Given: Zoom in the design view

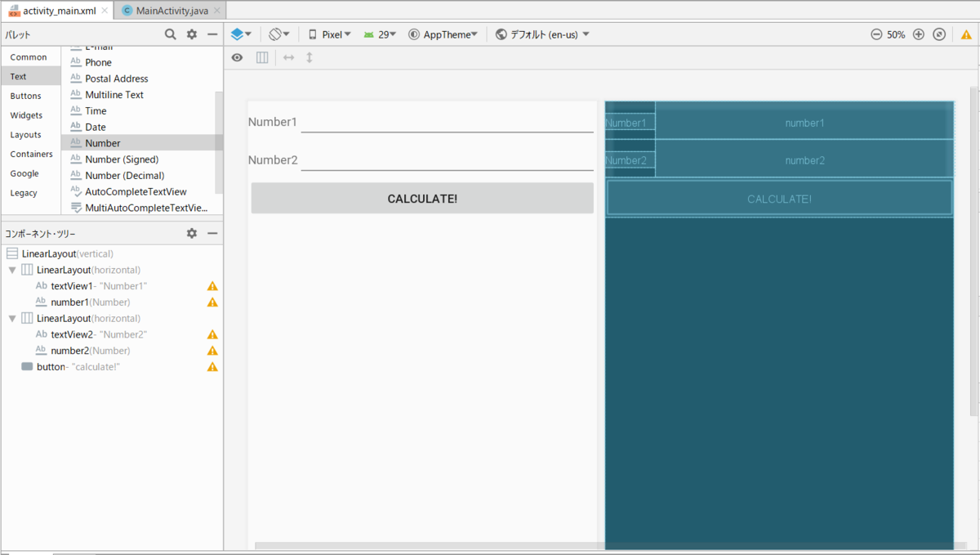Looking at the screenshot, I should [x=919, y=34].
